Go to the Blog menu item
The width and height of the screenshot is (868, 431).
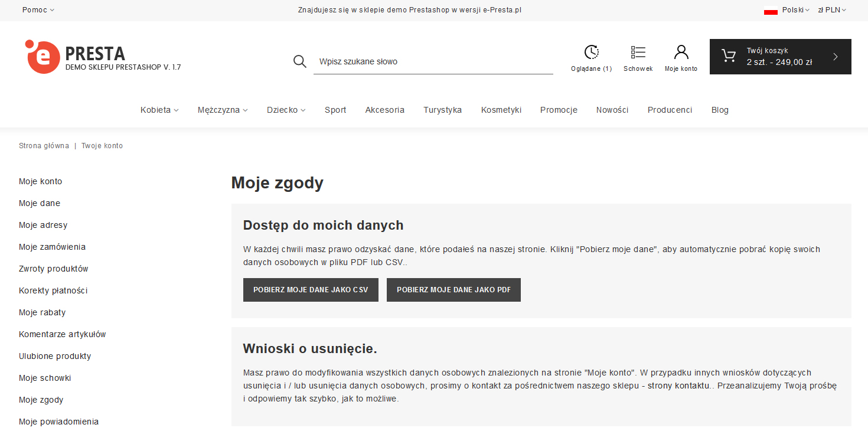(720, 110)
